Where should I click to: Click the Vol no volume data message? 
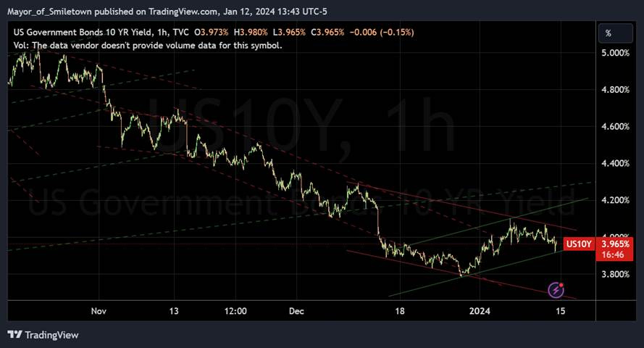click(x=148, y=46)
